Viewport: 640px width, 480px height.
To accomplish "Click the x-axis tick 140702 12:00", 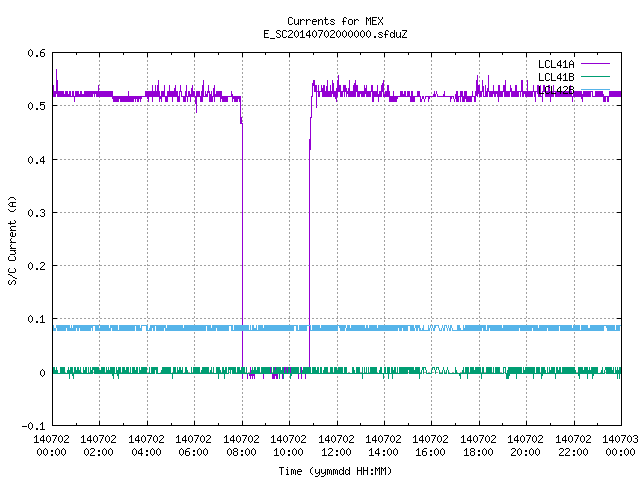I will click(x=336, y=446).
